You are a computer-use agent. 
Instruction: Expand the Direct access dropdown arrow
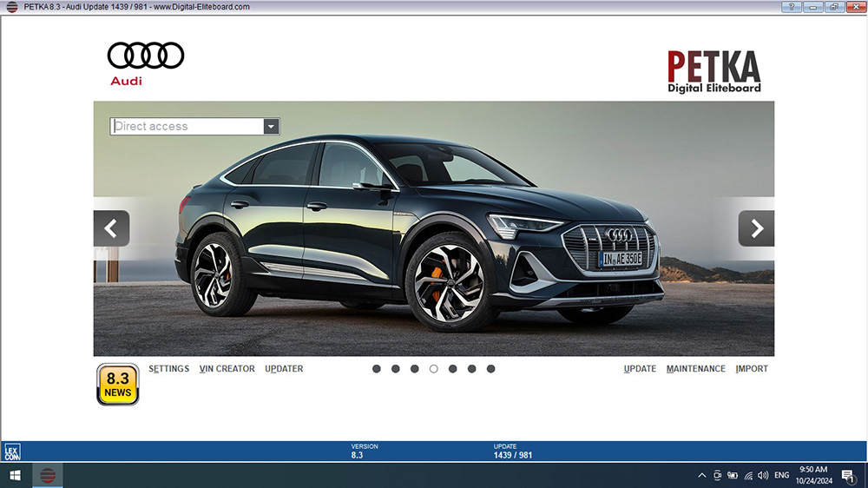coord(271,126)
